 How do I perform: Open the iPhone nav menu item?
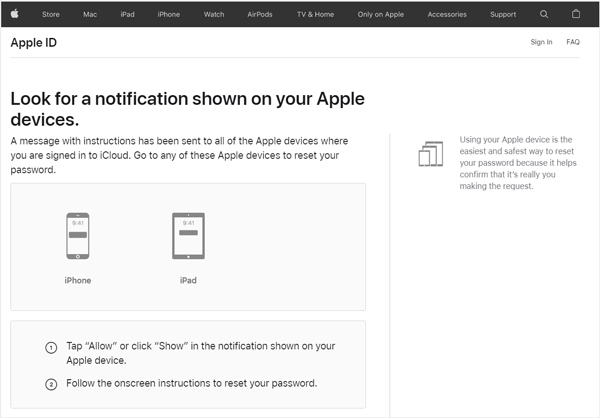coord(169,15)
